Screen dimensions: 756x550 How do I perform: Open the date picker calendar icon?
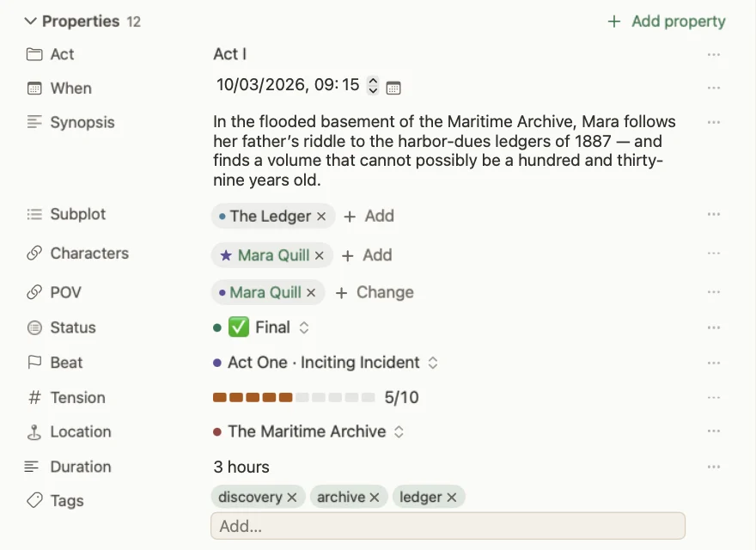coord(393,89)
